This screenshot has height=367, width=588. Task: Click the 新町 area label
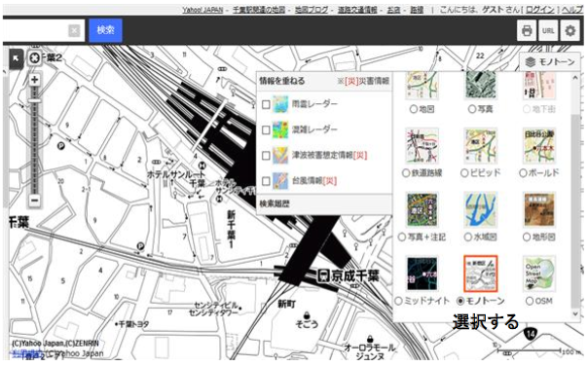click(x=287, y=304)
